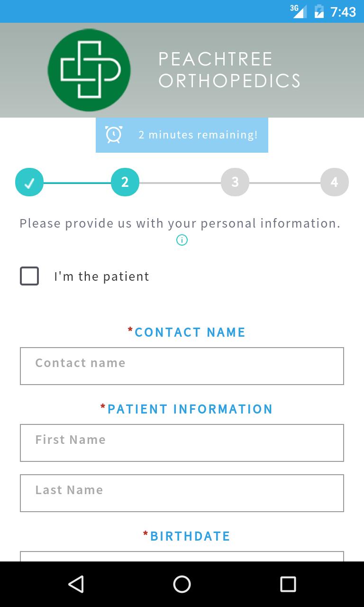Viewport: 364px width, 607px height.
Task: Tap the 3G signal indicator
Action: coord(298,11)
